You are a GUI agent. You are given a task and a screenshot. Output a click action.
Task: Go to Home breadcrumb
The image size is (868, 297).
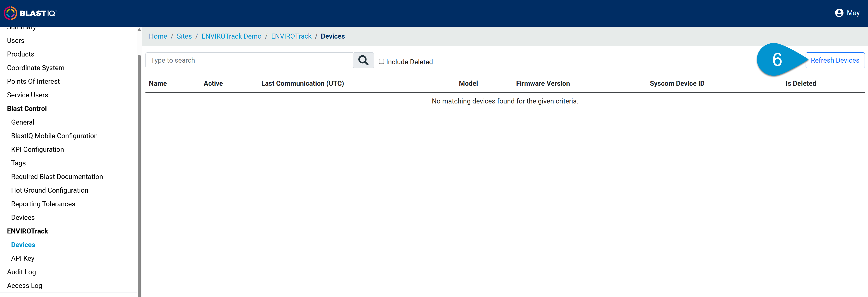[x=158, y=36]
